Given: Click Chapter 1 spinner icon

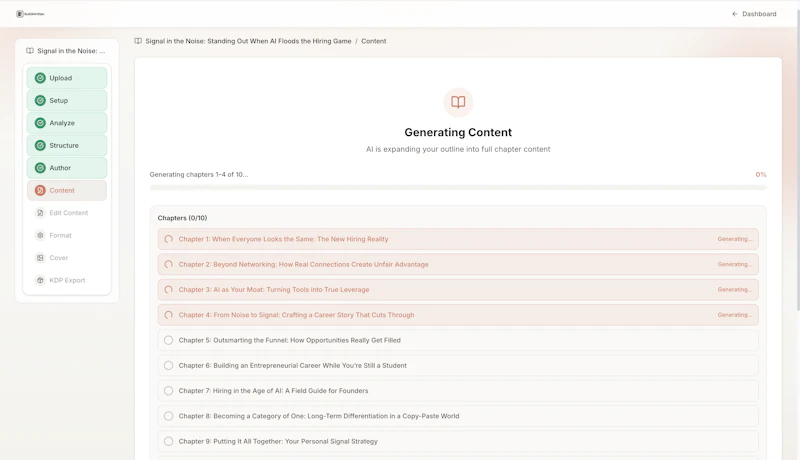Looking at the screenshot, I should pos(168,239).
